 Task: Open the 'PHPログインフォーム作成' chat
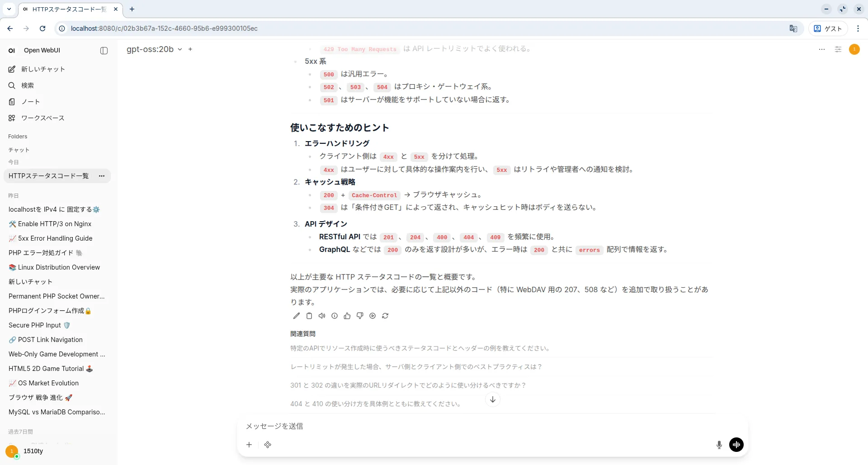pyautogui.click(x=57, y=311)
